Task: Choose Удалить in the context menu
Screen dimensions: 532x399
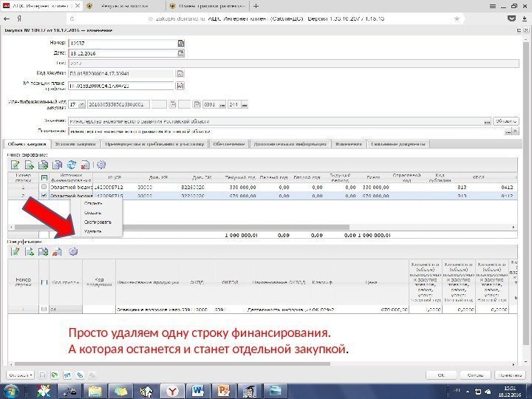Action: (x=93, y=231)
